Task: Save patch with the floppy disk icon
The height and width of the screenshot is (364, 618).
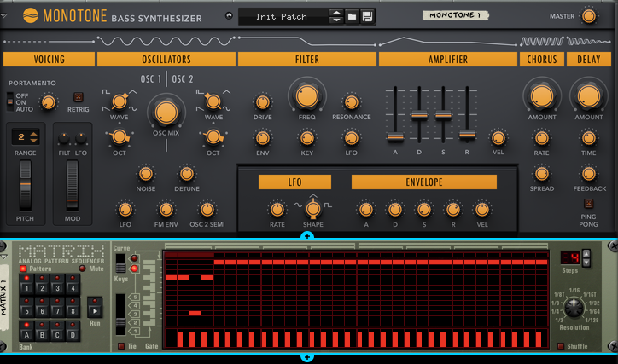Action: (367, 16)
